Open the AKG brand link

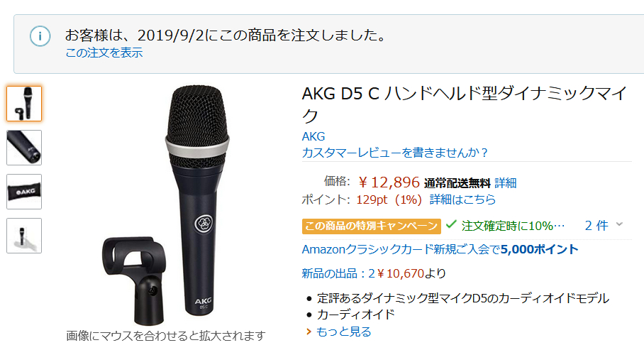tap(313, 136)
